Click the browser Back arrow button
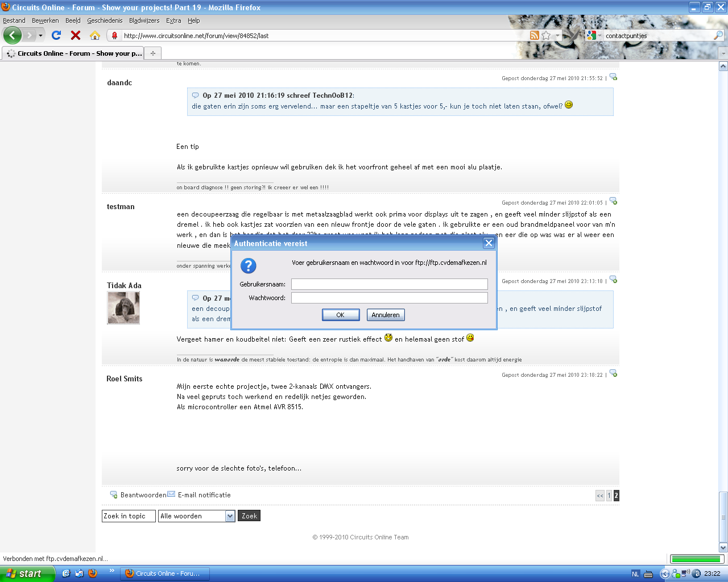Image resolution: width=728 pixels, height=582 pixels. 12,35
